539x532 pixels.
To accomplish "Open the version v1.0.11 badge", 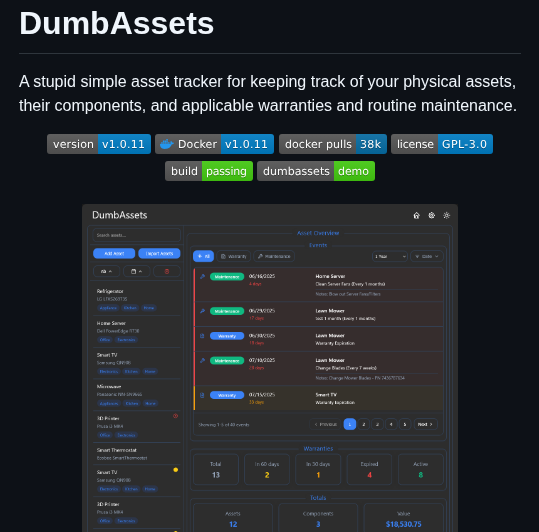I will [99, 144].
